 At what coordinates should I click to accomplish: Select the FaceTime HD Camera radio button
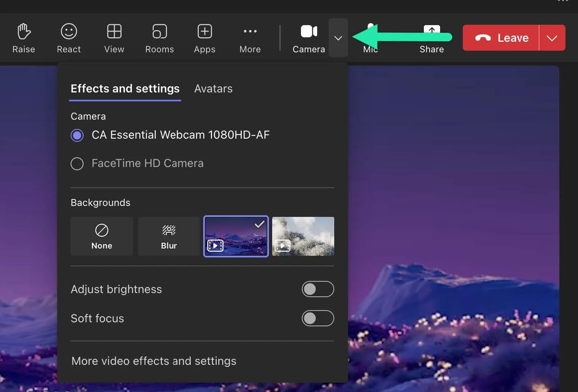[x=77, y=163]
